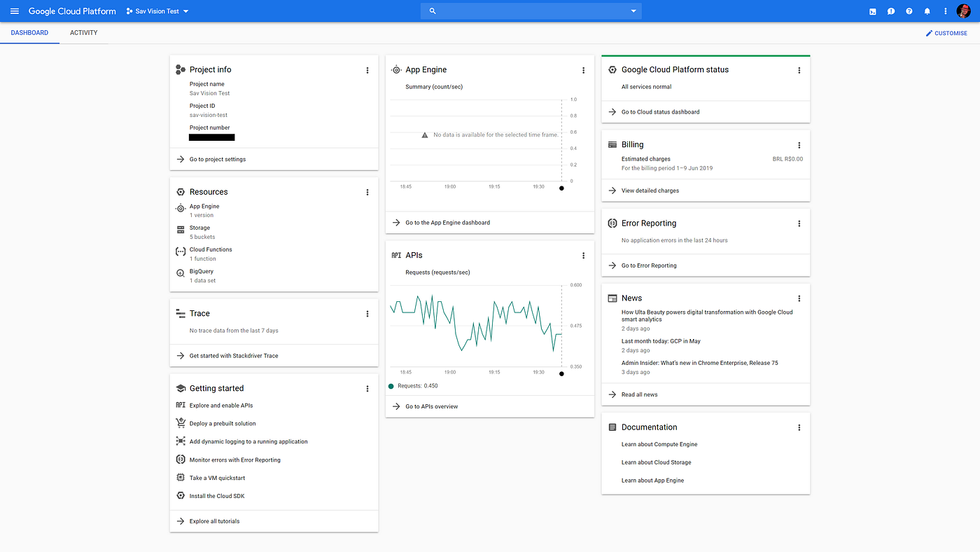The width and height of the screenshot is (980, 552).
Task: Open the user account avatar
Action: click(x=964, y=11)
